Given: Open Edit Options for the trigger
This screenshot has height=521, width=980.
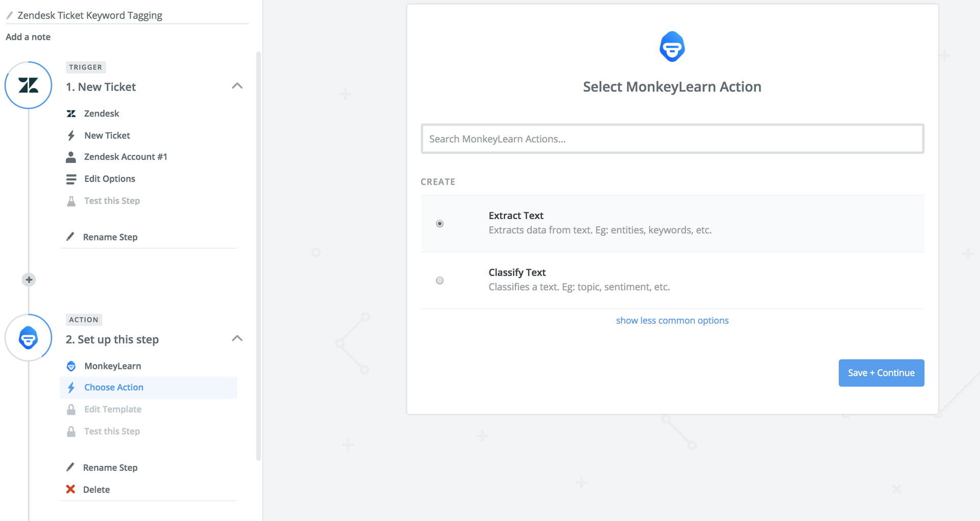Looking at the screenshot, I should (x=110, y=179).
